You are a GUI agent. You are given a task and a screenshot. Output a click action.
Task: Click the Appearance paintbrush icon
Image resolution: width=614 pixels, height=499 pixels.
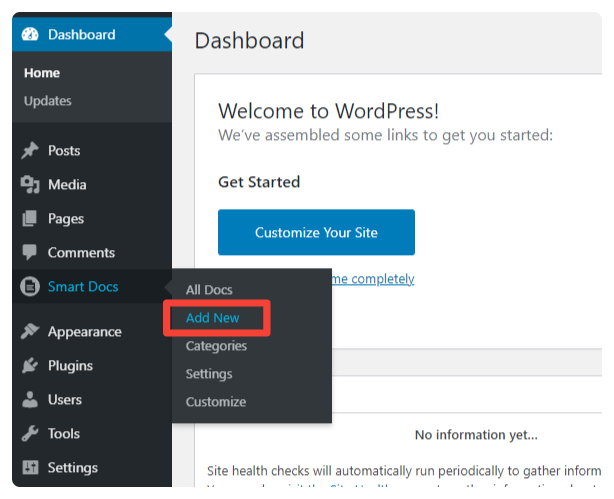pyautogui.click(x=30, y=331)
